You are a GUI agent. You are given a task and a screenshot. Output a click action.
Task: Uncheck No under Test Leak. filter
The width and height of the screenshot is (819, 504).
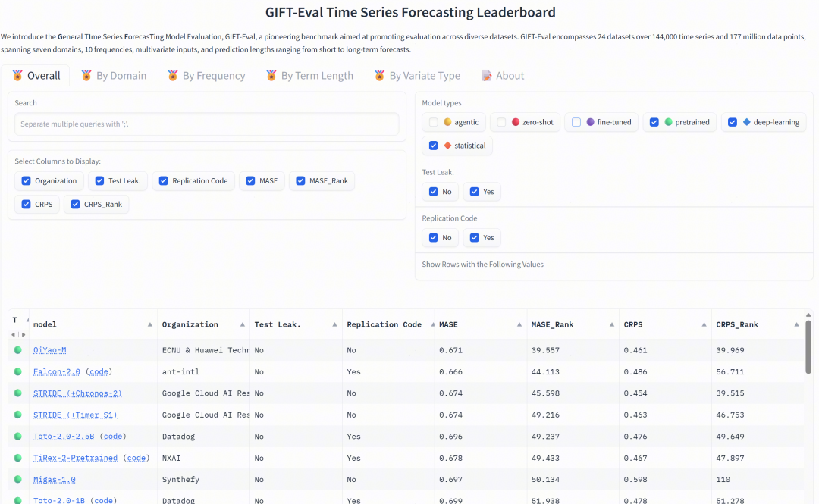434,192
